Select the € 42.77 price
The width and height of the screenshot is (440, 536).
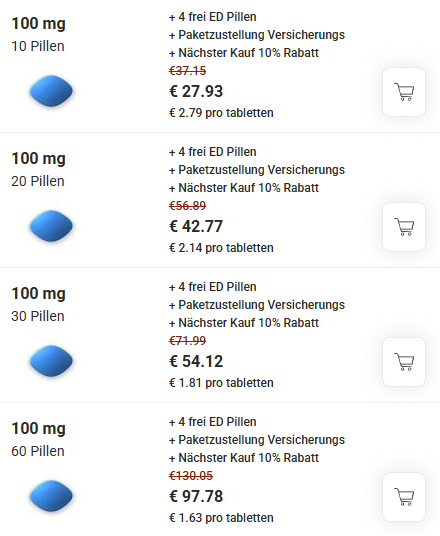[x=196, y=226]
